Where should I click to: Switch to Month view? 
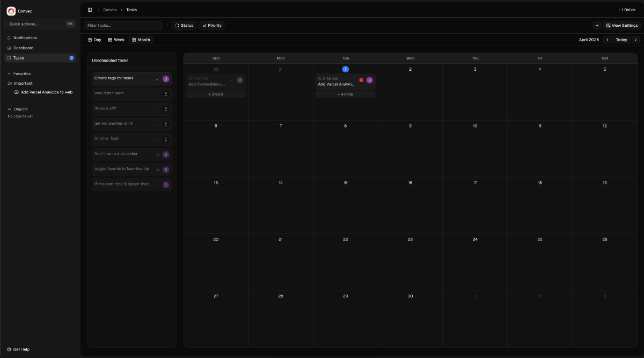[x=141, y=40]
